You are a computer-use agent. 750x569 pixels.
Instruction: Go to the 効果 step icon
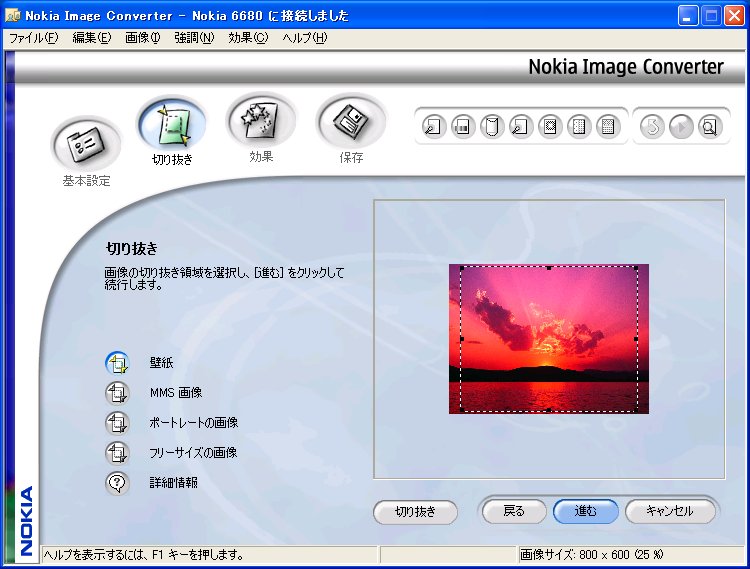point(261,121)
